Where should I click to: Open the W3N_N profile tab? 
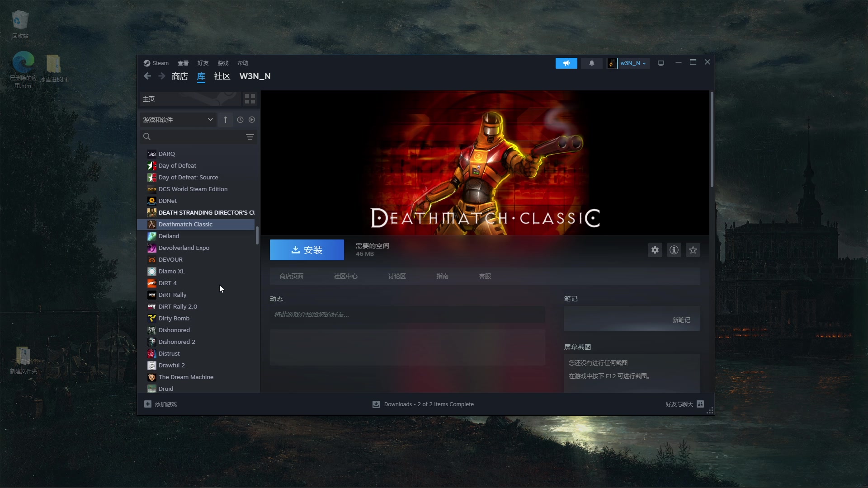click(255, 76)
